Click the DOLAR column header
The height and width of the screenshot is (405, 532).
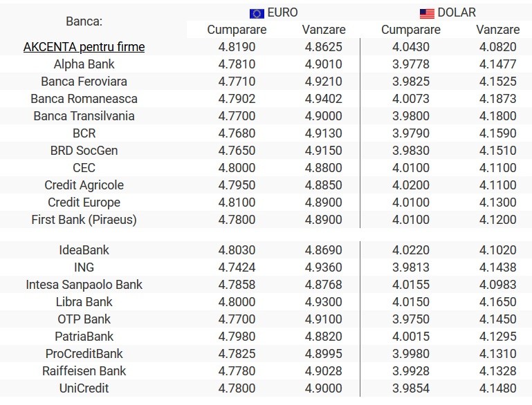[457, 12]
